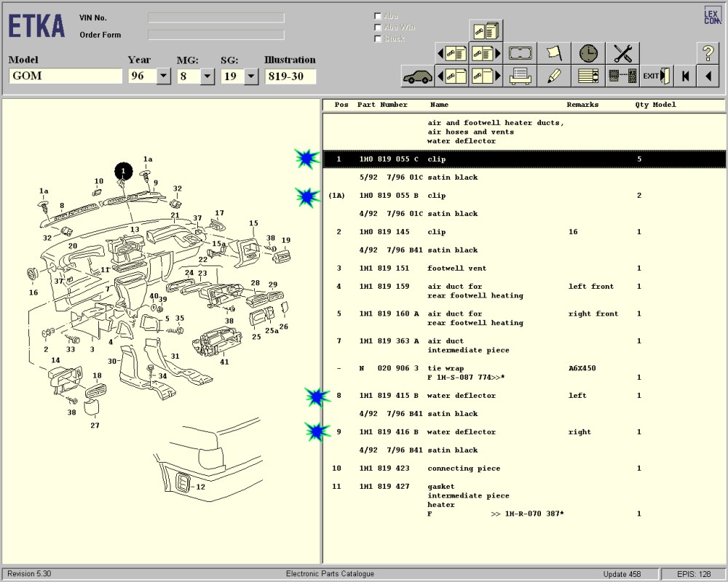Click the full-frame illustration view icon
Screen dimensions: 728x582
point(520,53)
